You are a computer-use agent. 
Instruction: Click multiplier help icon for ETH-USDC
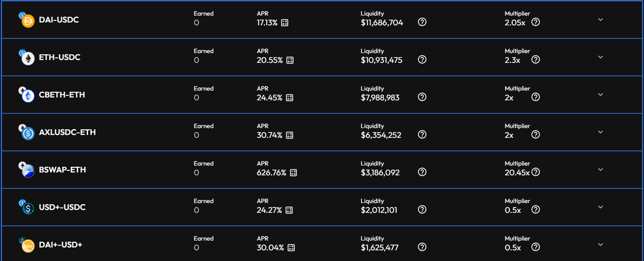[x=535, y=60]
